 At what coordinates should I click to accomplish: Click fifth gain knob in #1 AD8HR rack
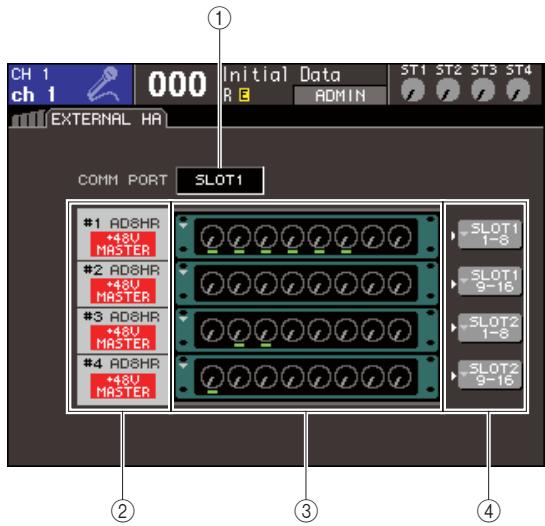(x=319, y=236)
